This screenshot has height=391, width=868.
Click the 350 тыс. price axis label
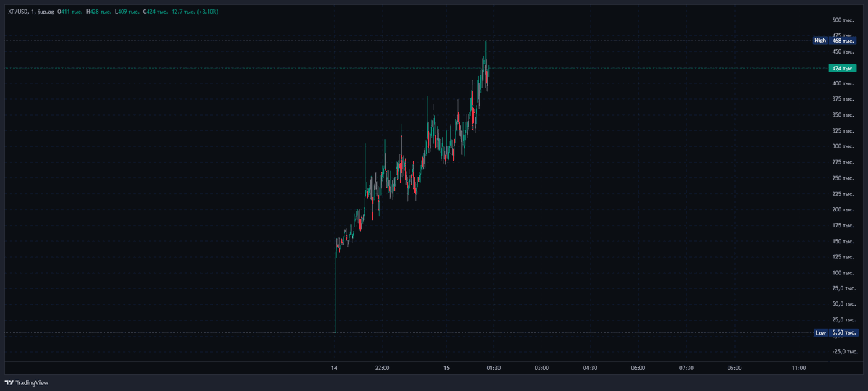(x=843, y=115)
